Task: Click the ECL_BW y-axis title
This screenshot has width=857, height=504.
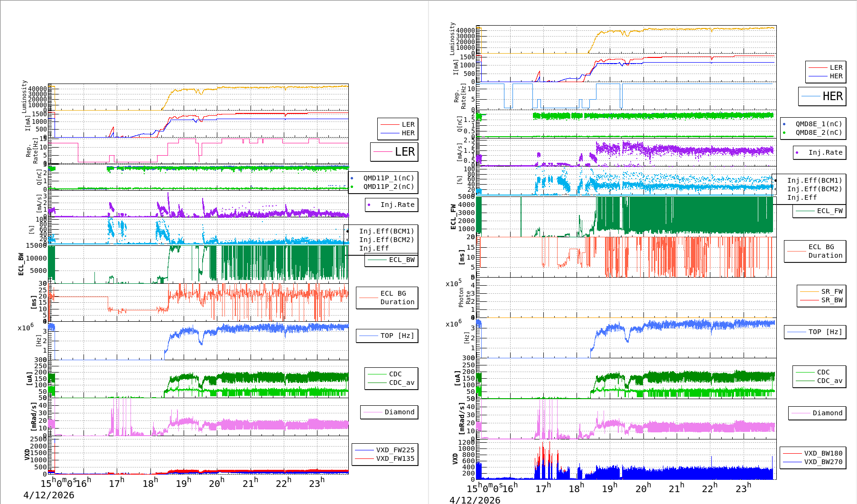Action: pos(21,264)
